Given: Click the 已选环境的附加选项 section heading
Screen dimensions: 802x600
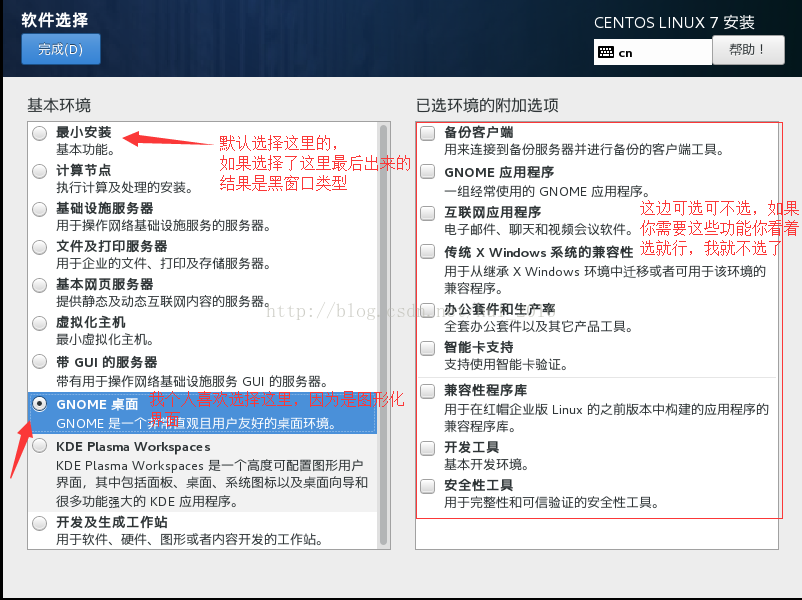Looking at the screenshot, I should pos(487,105).
